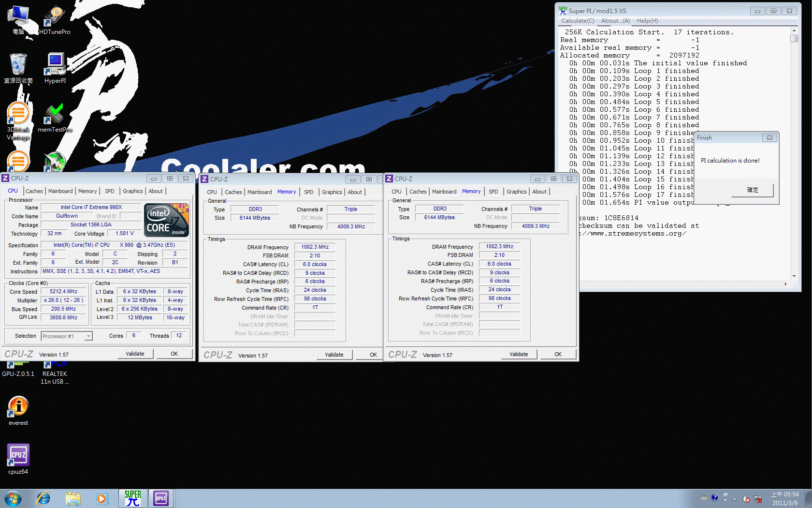
Task: Click the Z icon in left CPU-Z title bar
Action: 6,178
